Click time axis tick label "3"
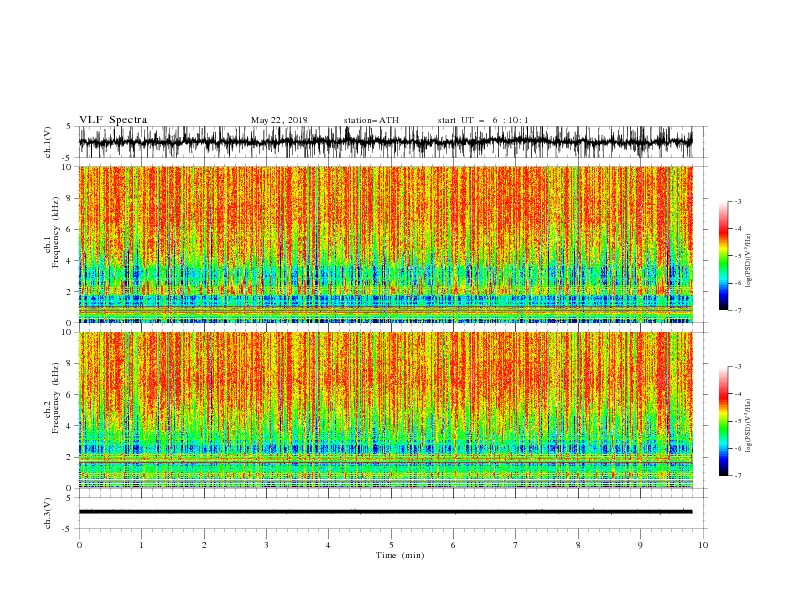The height and width of the screenshot is (612, 792). tap(266, 545)
